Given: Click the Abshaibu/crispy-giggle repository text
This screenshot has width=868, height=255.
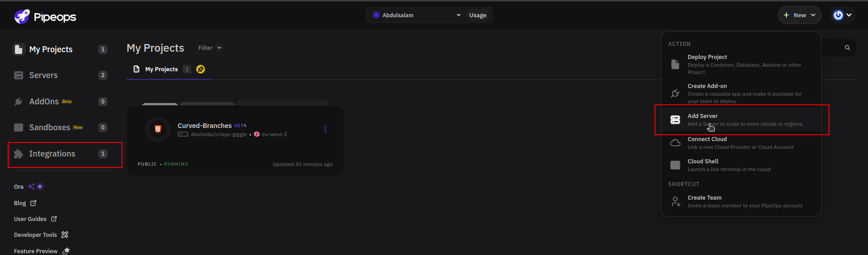Looking at the screenshot, I should point(219,134).
